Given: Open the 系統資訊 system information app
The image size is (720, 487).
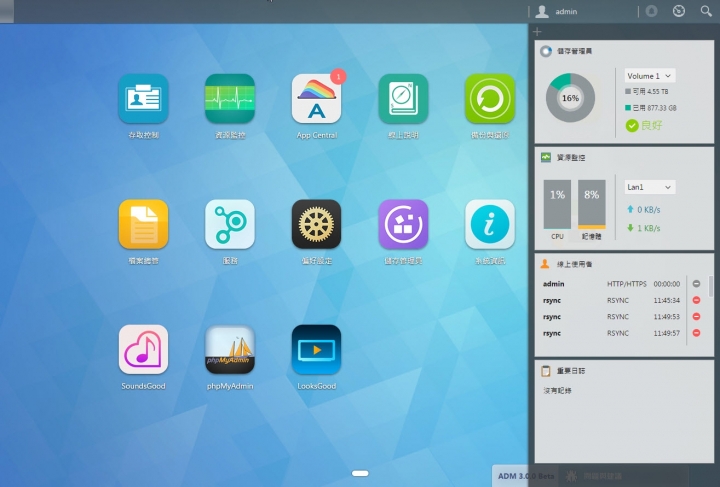Looking at the screenshot, I should pyautogui.click(x=489, y=224).
